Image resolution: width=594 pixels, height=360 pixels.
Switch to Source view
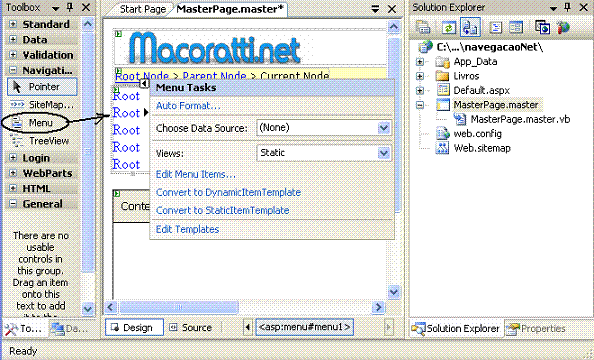(192, 327)
